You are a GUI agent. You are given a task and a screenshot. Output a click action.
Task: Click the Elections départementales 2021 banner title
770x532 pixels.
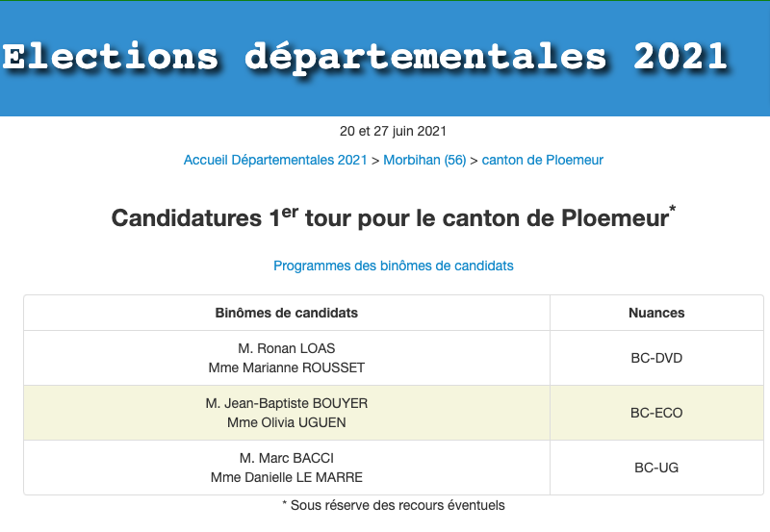pos(364,57)
